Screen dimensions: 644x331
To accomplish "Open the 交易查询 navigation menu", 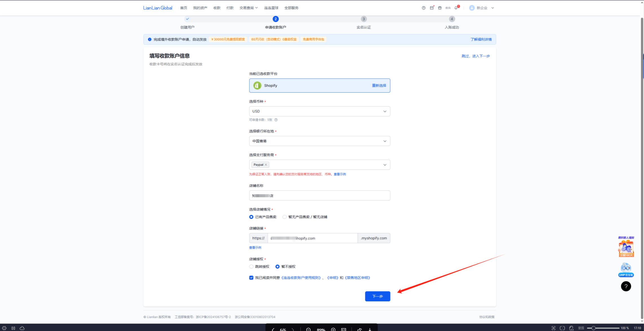I will [249, 8].
